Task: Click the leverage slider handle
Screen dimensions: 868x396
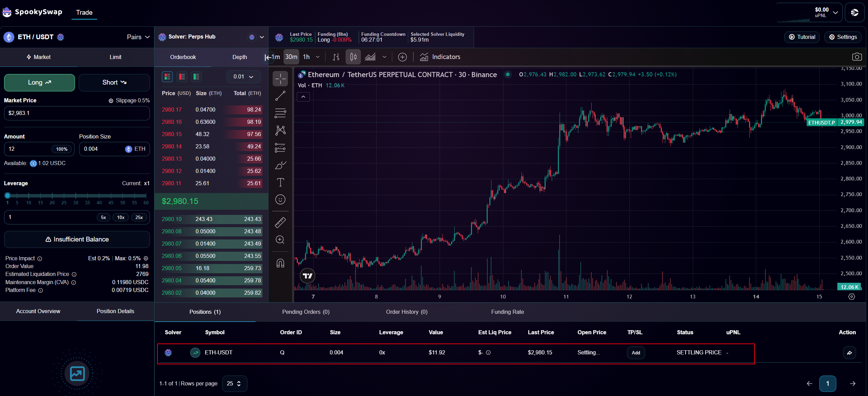Action: pyautogui.click(x=7, y=195)
